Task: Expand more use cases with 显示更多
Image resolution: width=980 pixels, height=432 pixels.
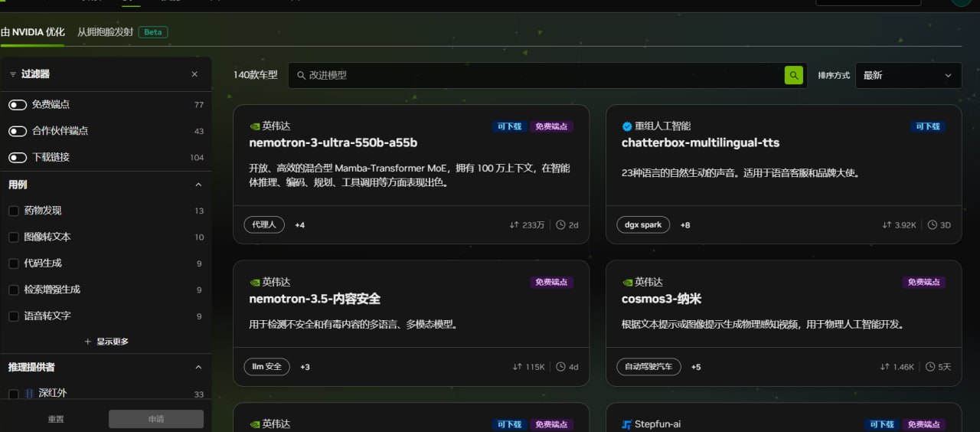Action: 106,342
